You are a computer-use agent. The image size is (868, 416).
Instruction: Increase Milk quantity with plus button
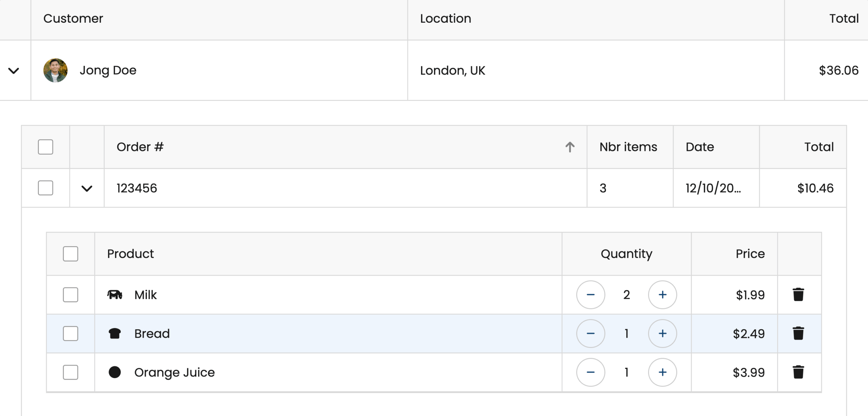(x=662, y=295)
